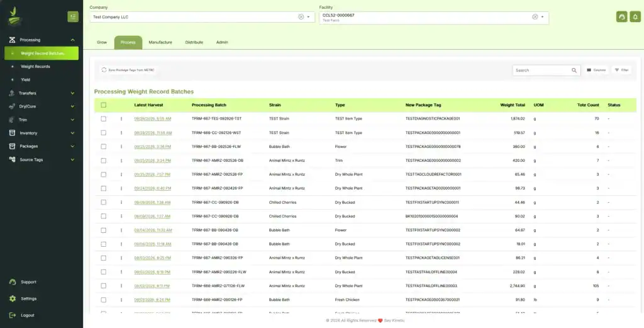Check the BK10201000001S0000000004 row checkbox
The width and height of the screenshot is (644, 328).
[x=104, y=216]
